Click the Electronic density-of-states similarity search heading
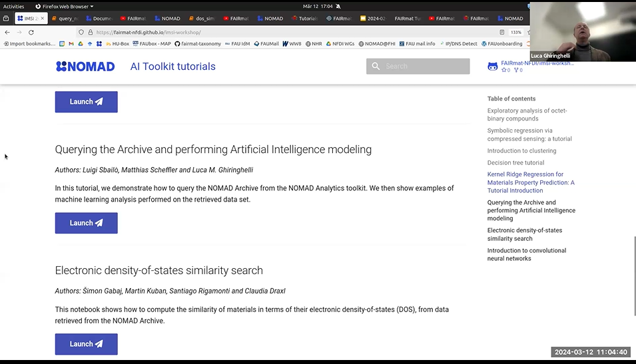The width and height of the screenshot is (636, 364). (x=159, y=270)
